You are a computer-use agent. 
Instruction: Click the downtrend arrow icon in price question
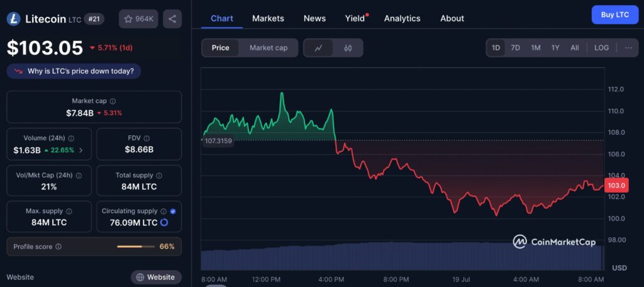click(x=18, y=71)
